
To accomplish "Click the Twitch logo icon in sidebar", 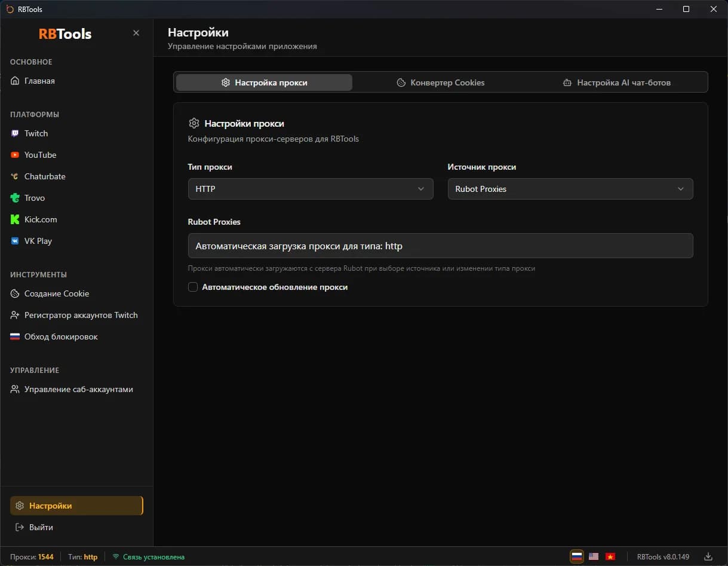I will (15, 133).
